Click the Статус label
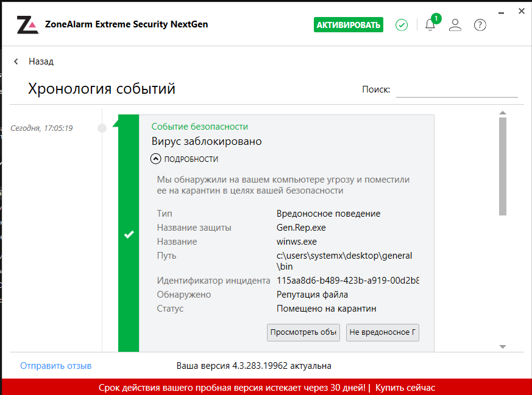Viewport: 532px width, 395px height. click(170, 309)
